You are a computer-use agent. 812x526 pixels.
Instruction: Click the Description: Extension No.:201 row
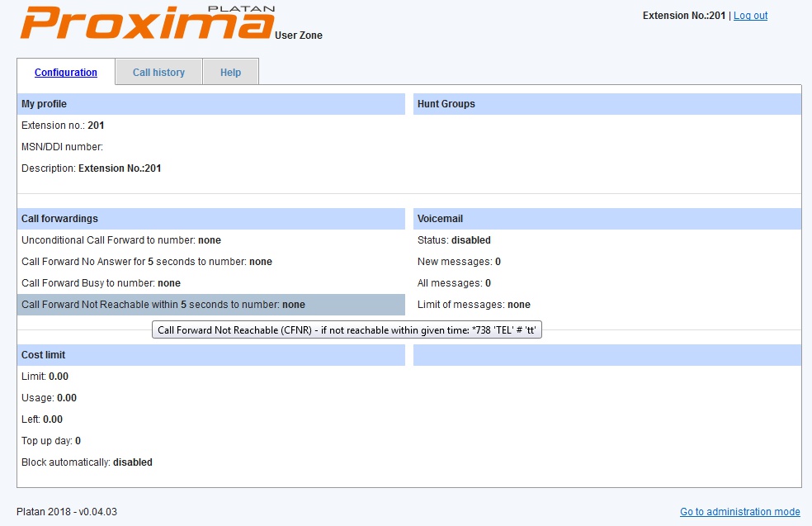(x=210, y=168)
